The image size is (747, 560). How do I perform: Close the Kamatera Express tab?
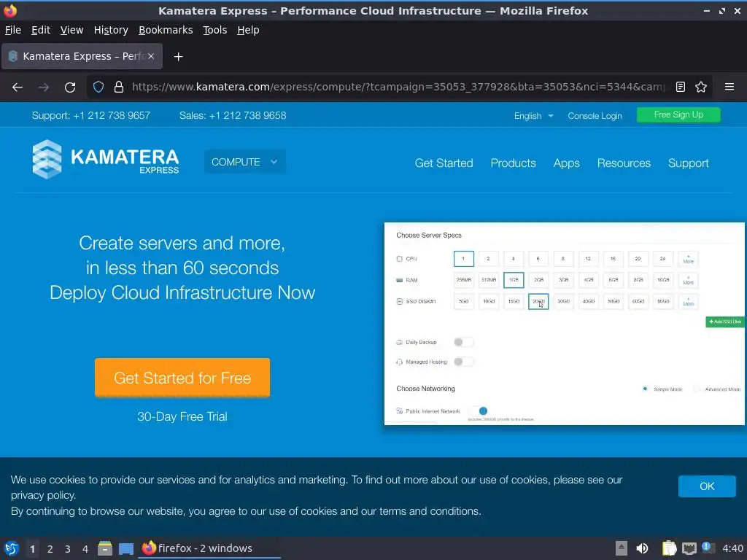pos(150,56)
